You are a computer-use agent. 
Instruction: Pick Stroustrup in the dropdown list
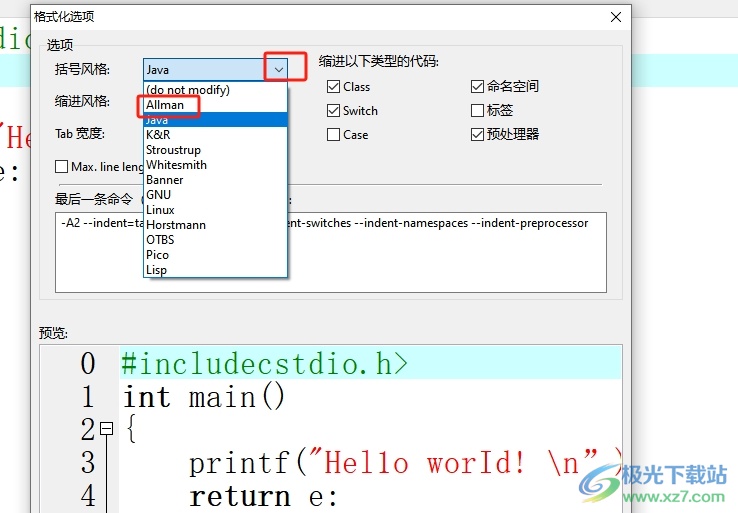point(173,150)
